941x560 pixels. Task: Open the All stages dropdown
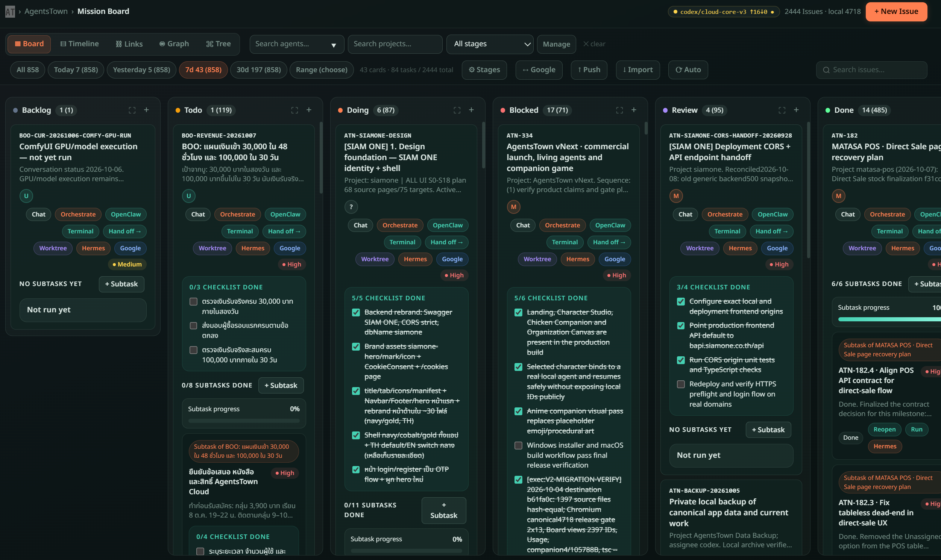[490, 44]
